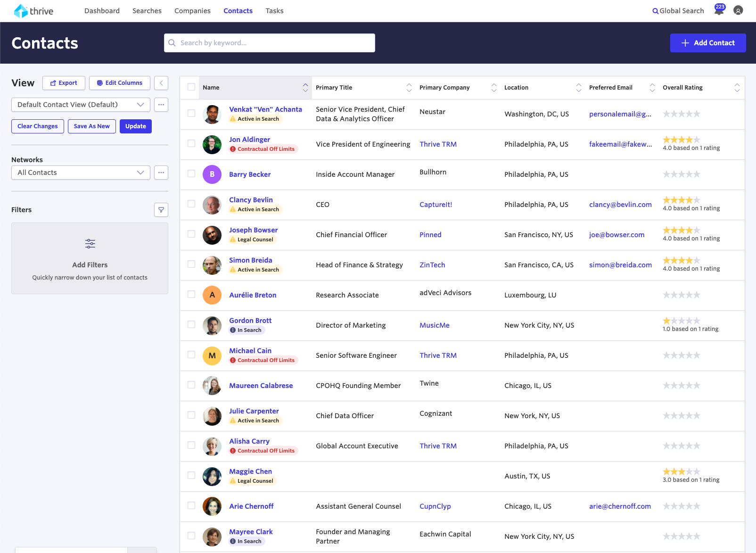
Task: Open the Tasks section
Action: [x=274, y=11]
